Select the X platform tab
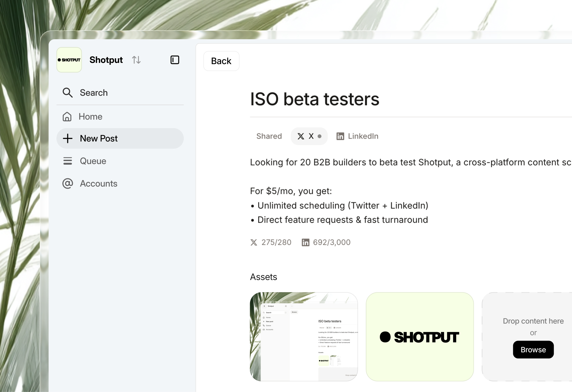The height and width of the screenshot is (392, 572). click(x=309, y=136)
